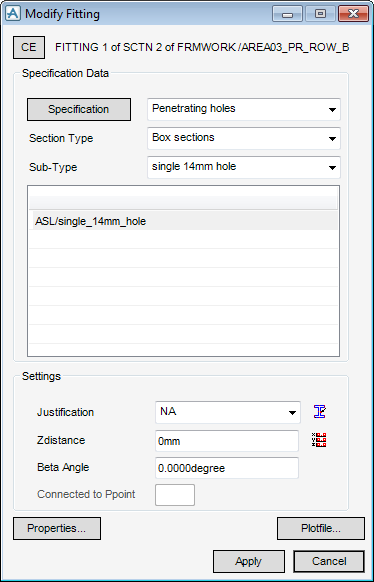The width and height of the screenshot is (374, 582).
Task: Click the Specification button
Action: tap(79, 109)
